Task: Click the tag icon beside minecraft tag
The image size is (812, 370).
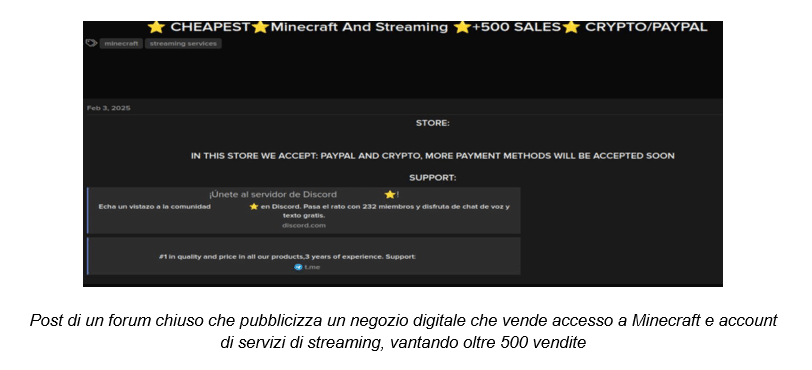Action: [91, 43]
